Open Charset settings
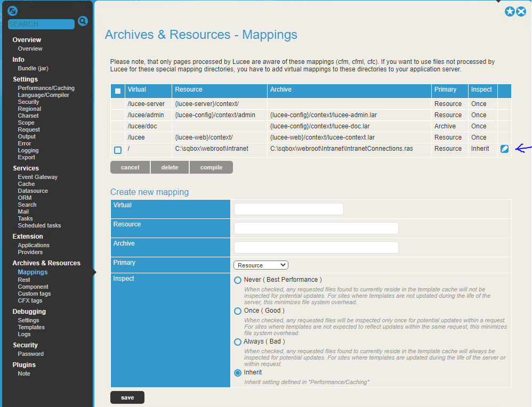Viewport: 532px width, 407px height. point(28,116)
